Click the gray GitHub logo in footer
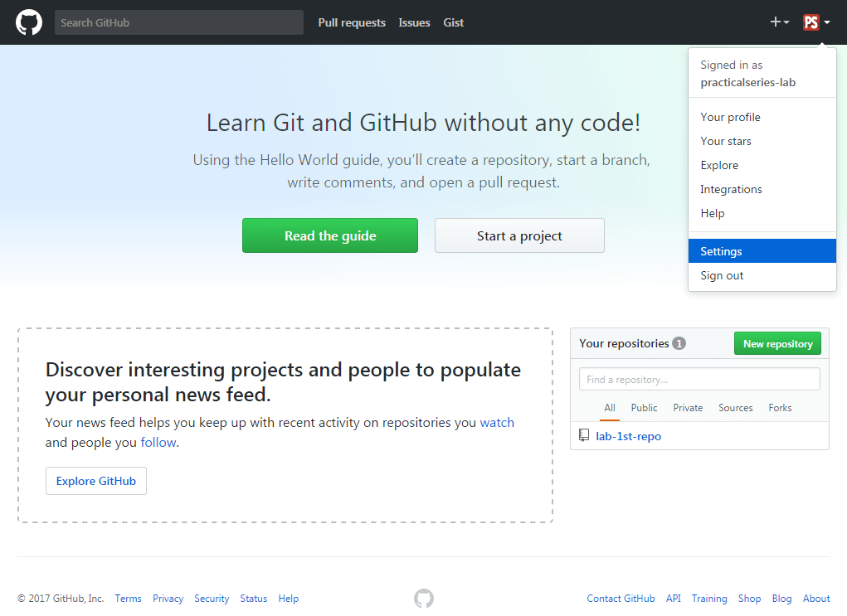 tap(424, 599)
